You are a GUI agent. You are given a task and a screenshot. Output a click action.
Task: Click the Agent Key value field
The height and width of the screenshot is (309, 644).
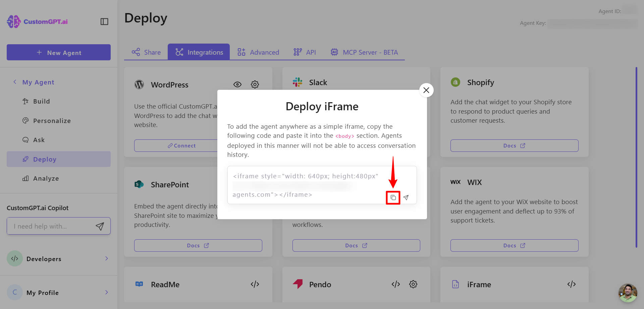click(x=592, y=23)
